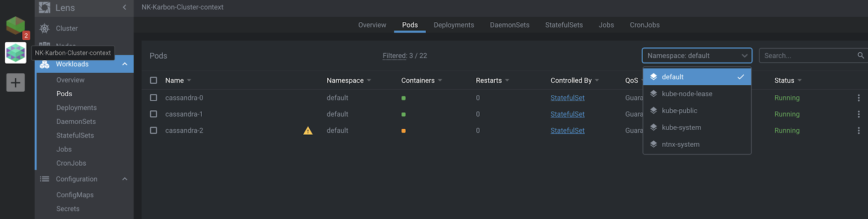
Task: Select kube-public namespace option
Action: [697, 110]
